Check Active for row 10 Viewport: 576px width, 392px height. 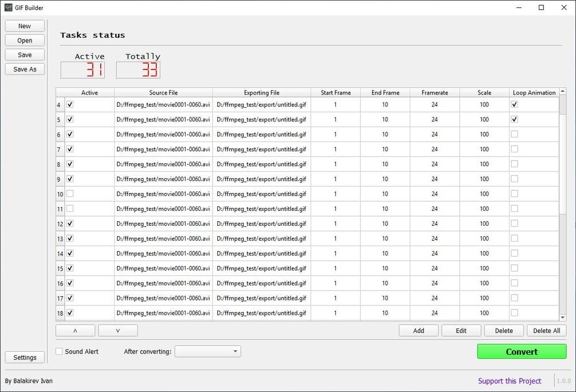(70, 194)
